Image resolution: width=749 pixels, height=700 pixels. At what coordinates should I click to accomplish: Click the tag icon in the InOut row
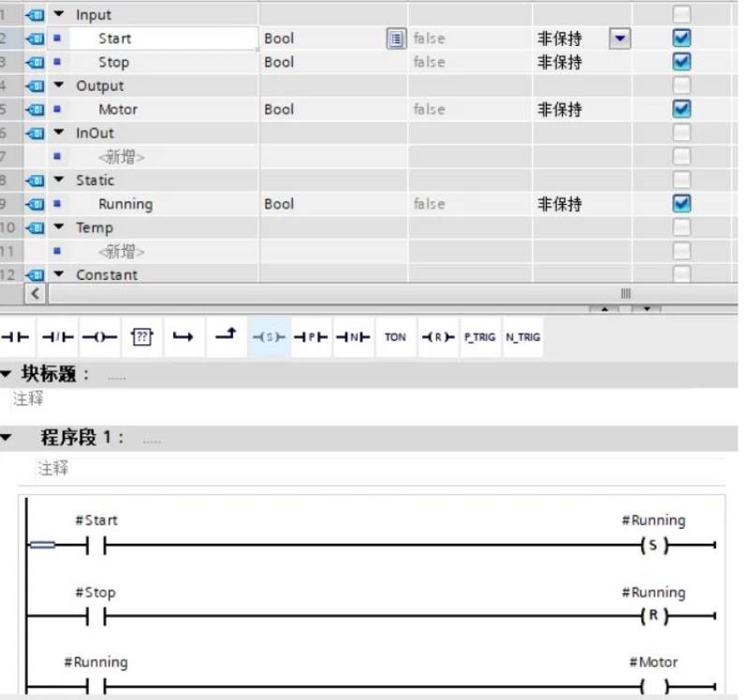click(35, 133)
